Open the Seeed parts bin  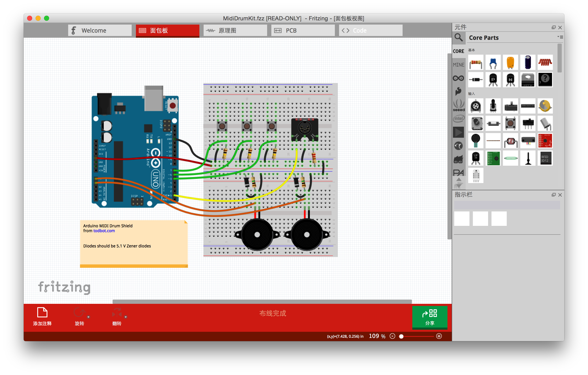click(x=458, y=105)
